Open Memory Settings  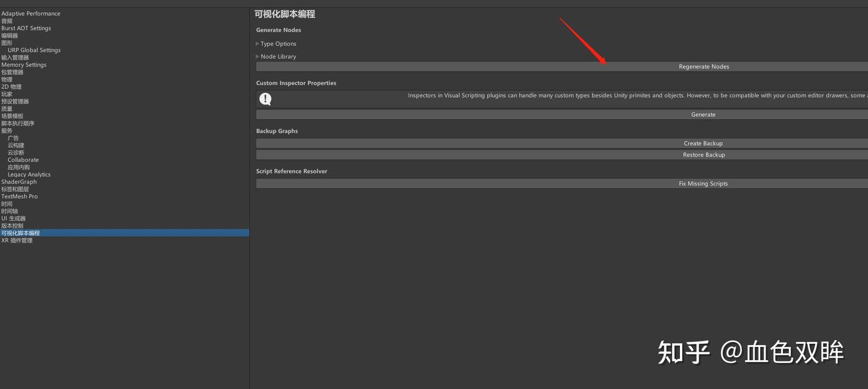24,64
